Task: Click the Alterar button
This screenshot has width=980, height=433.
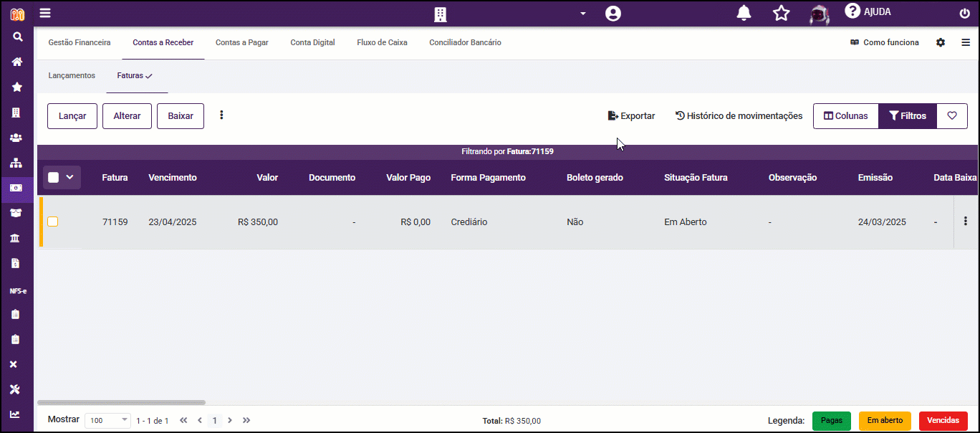Action: point(127,116)
